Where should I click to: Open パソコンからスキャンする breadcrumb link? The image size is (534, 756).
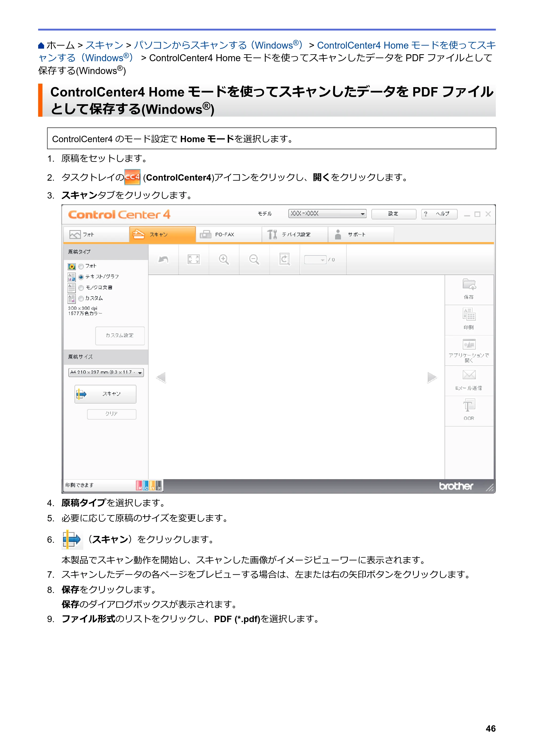[218, 45]
